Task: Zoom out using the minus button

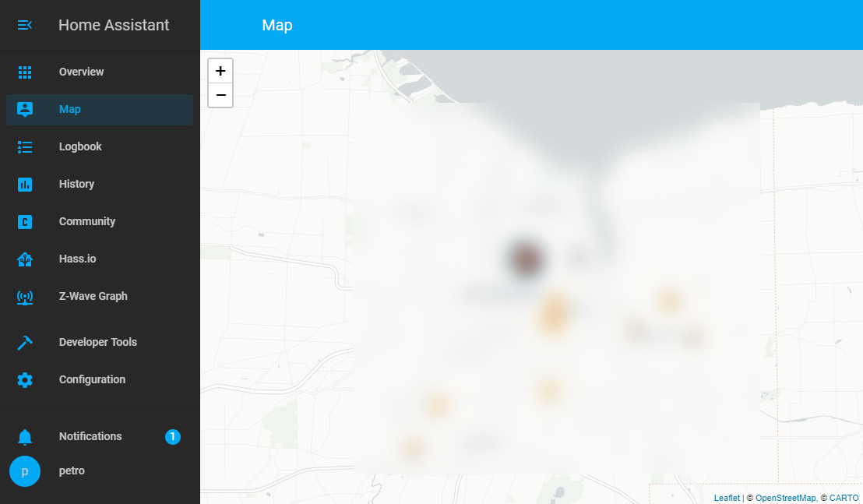Action: point(220,95)
